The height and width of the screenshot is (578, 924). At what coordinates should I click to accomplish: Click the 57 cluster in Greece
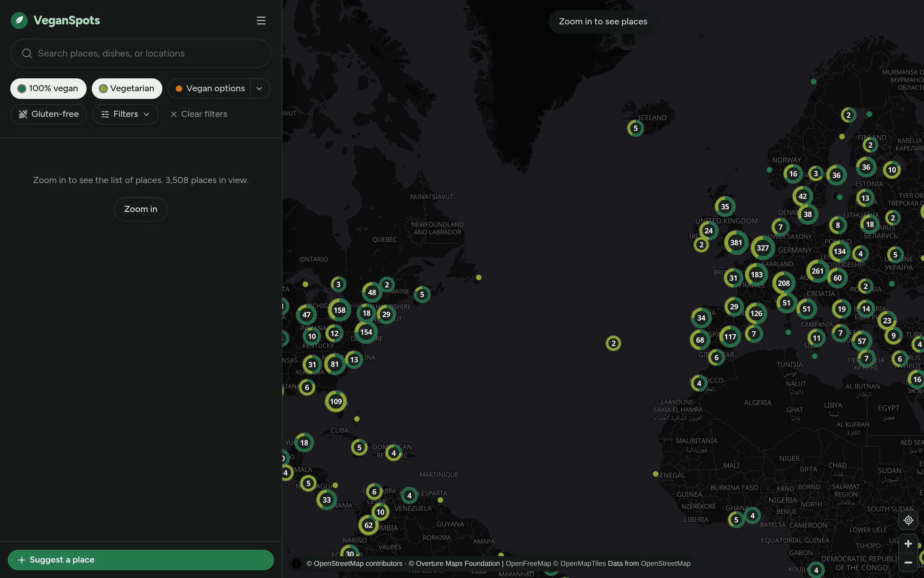(x=861, y=341)
